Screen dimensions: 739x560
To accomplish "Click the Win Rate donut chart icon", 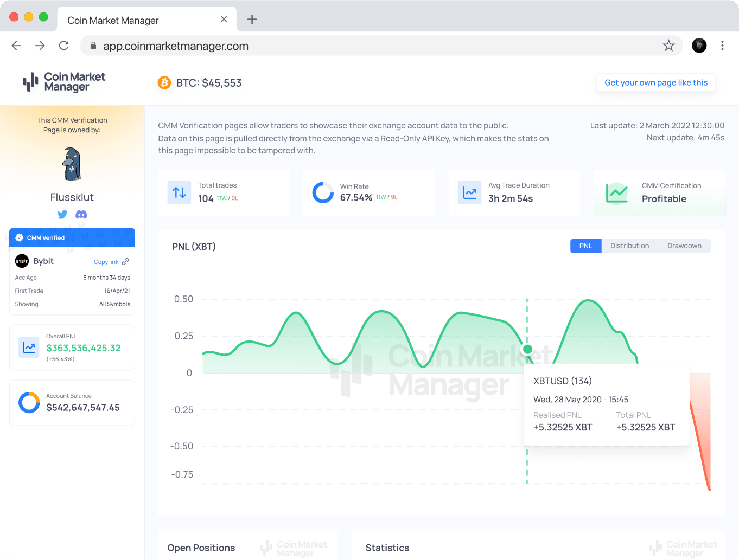I will [x=323, y=192].
